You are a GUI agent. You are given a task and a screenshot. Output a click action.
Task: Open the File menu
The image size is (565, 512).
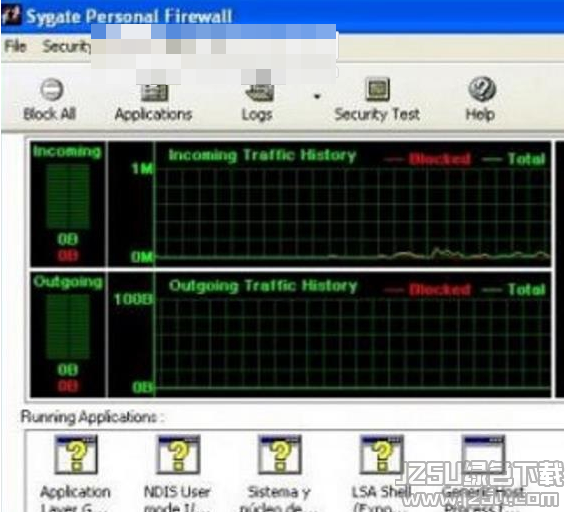15,46
